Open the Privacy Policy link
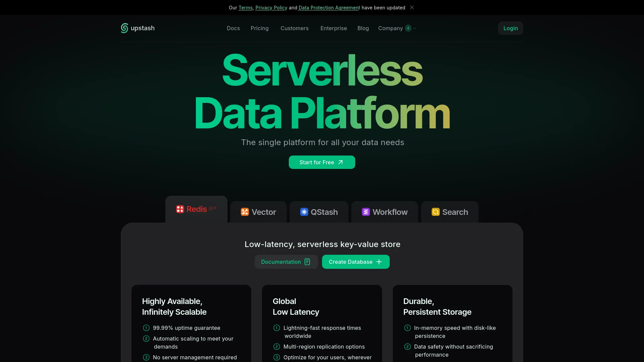Viewport: 644px width, 362px height. [271, 8]
